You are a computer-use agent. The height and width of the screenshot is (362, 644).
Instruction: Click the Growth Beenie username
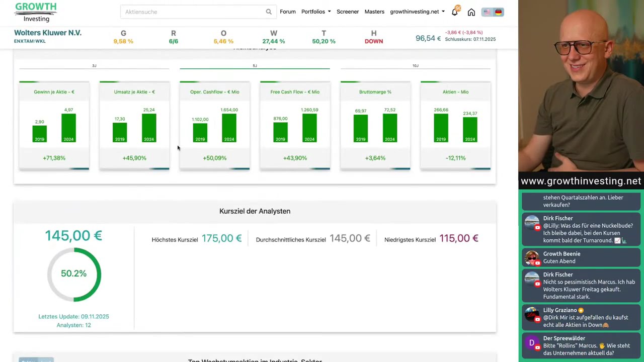(x=561, y=254)
